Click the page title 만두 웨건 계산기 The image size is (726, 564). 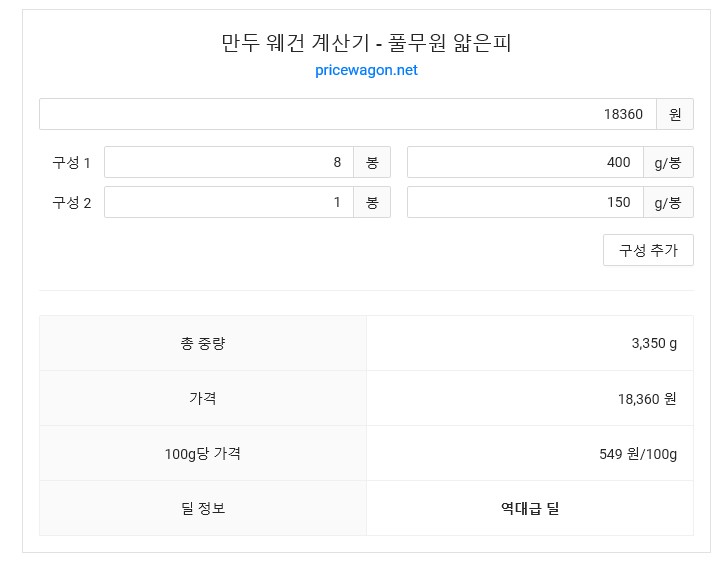pos(295,43)
